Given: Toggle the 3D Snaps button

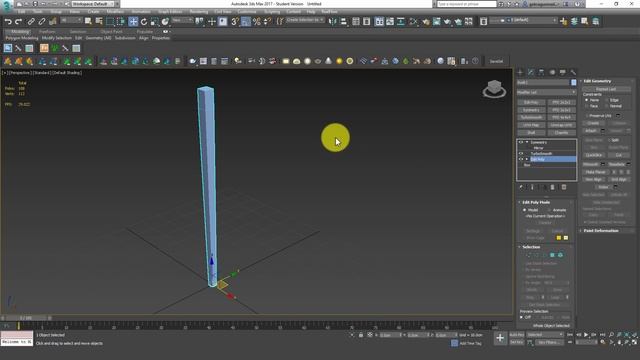Looking at the screenshot, I should [235, 22].
